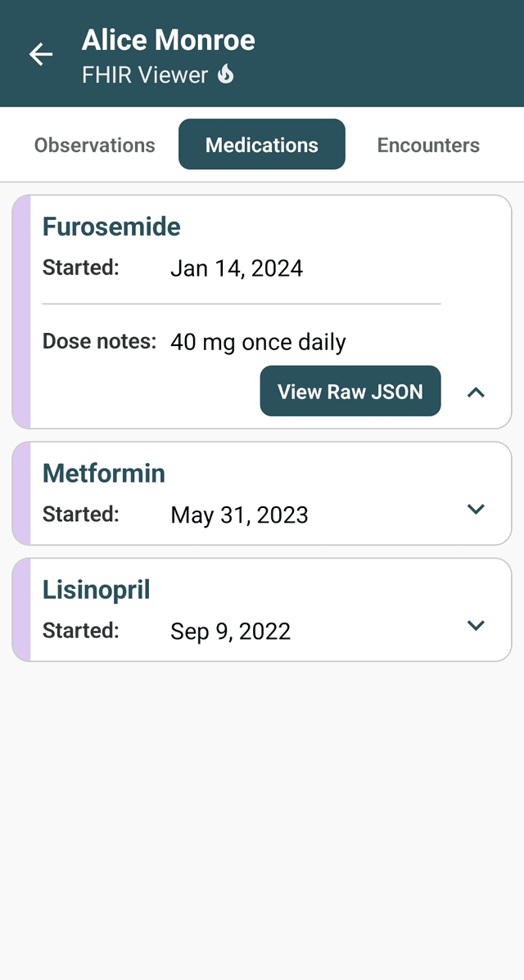Open the Encounters tab
This screenshot has height=980, width=524.
pos(428,145)
